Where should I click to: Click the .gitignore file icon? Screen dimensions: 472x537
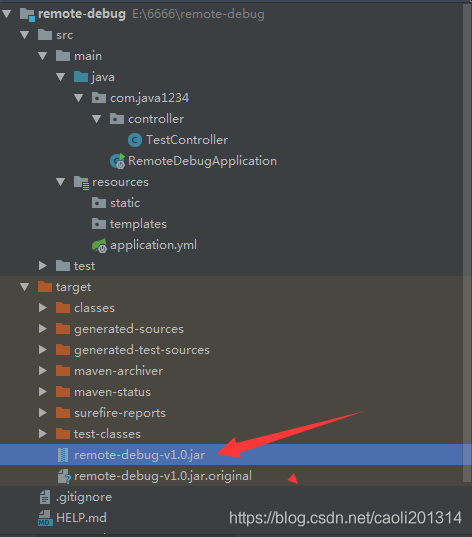pyautogui.click(x=45, y=497)
